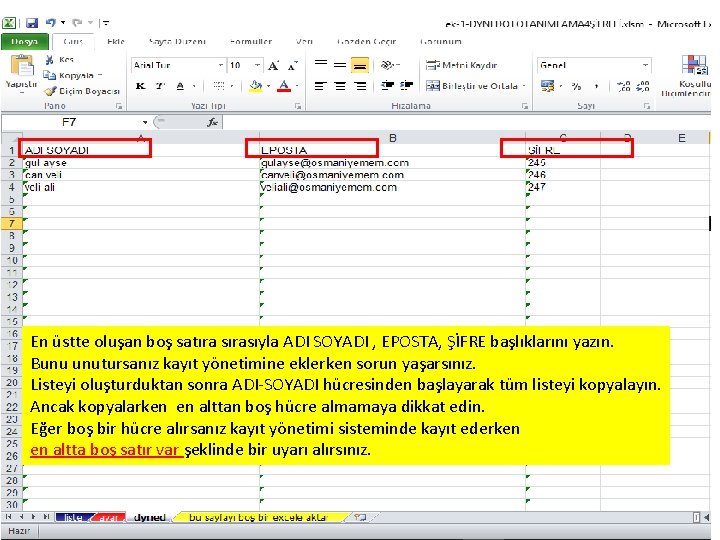Click the Save icon in quick access toolbar
The height and width of the screenshot is (540, 720).
[x=31, y=22]
